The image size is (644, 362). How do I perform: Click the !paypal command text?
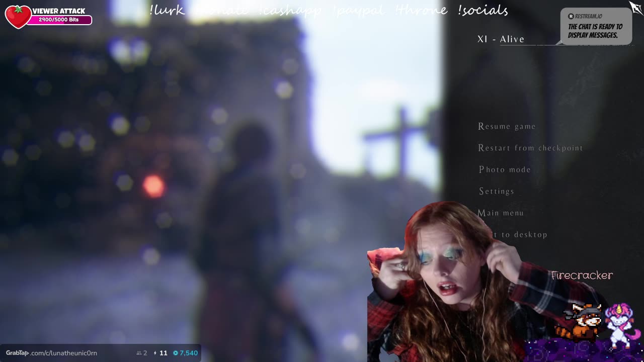pos(359,10)
